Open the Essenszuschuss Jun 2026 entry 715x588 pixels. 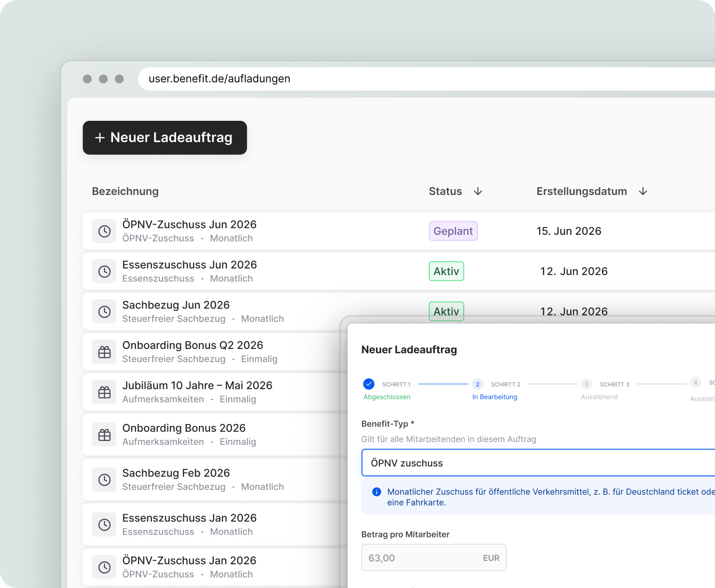pyautogui.click(x=399, y=271)
